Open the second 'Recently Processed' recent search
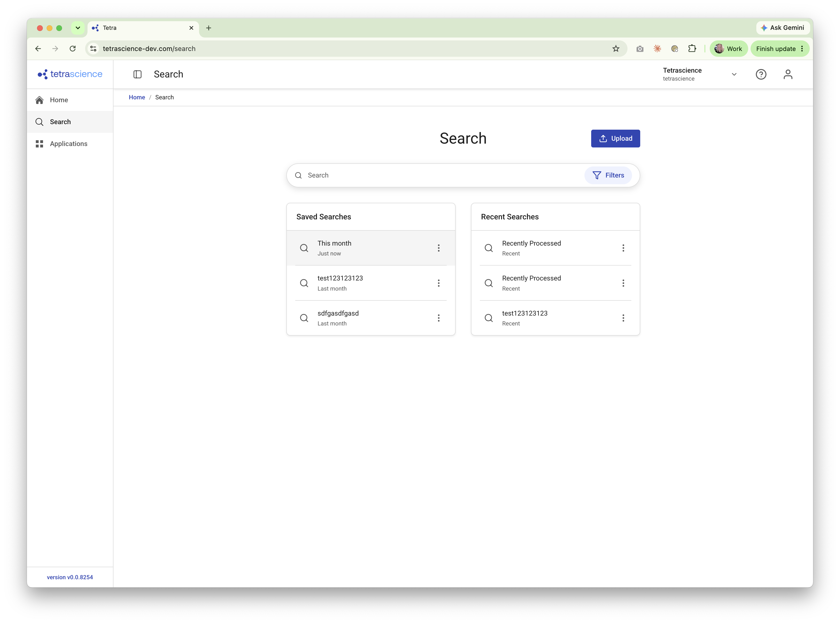This screenshot has width=840, height=623. 555,283
